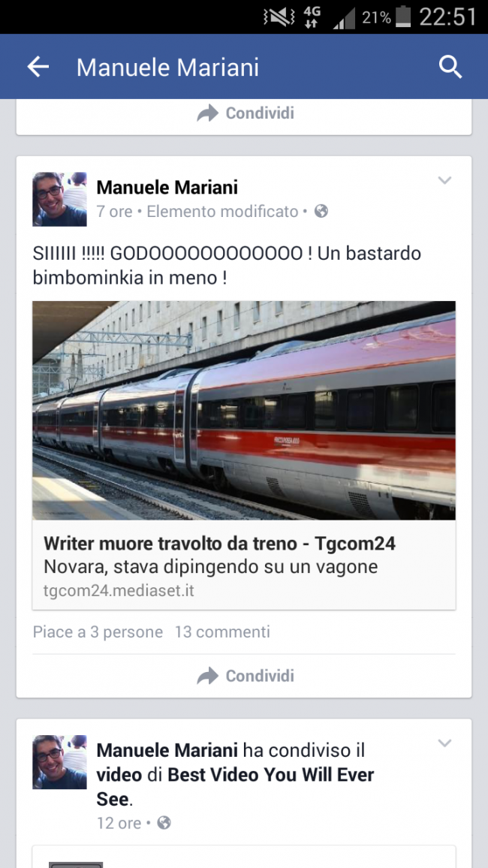Click Condividi under the train article post

pos(260,676)
